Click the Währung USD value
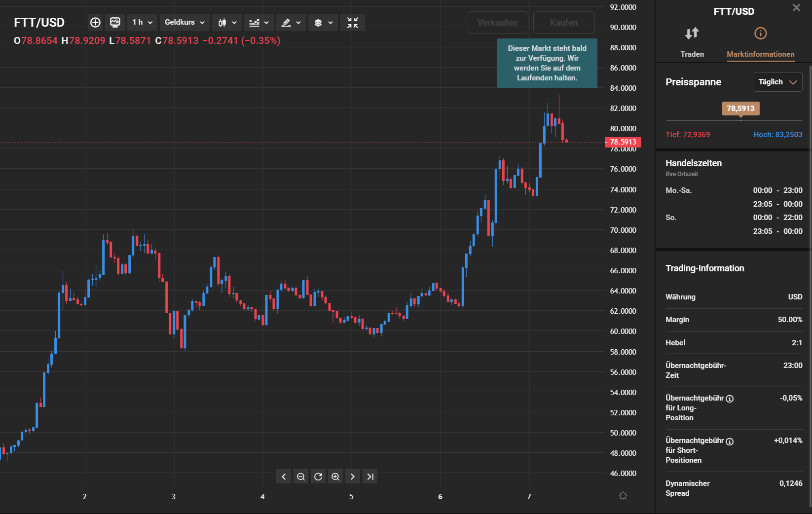812x514 pixels. pos(795,297)
